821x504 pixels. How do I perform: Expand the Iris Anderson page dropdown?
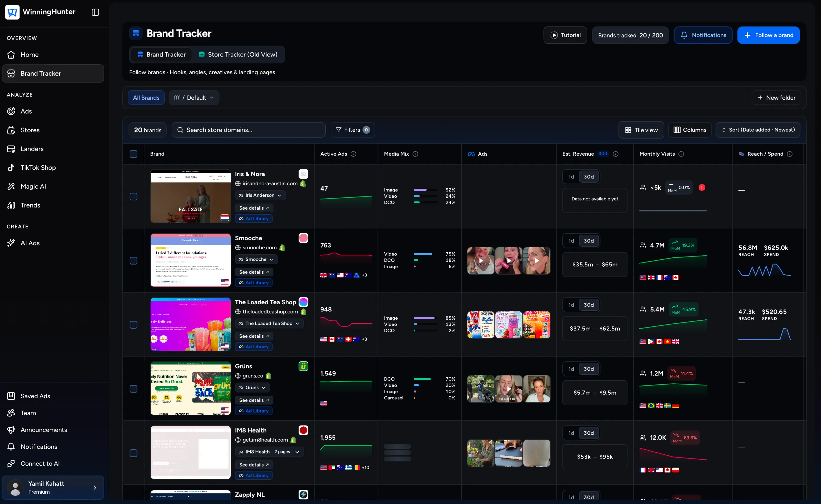(260, 195)
